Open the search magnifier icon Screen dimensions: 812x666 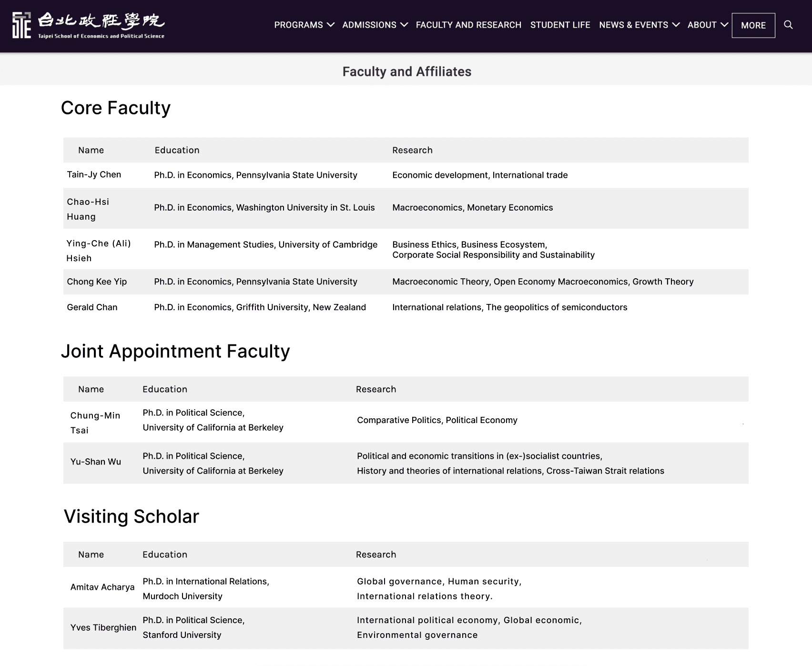(x=788, y=25)
